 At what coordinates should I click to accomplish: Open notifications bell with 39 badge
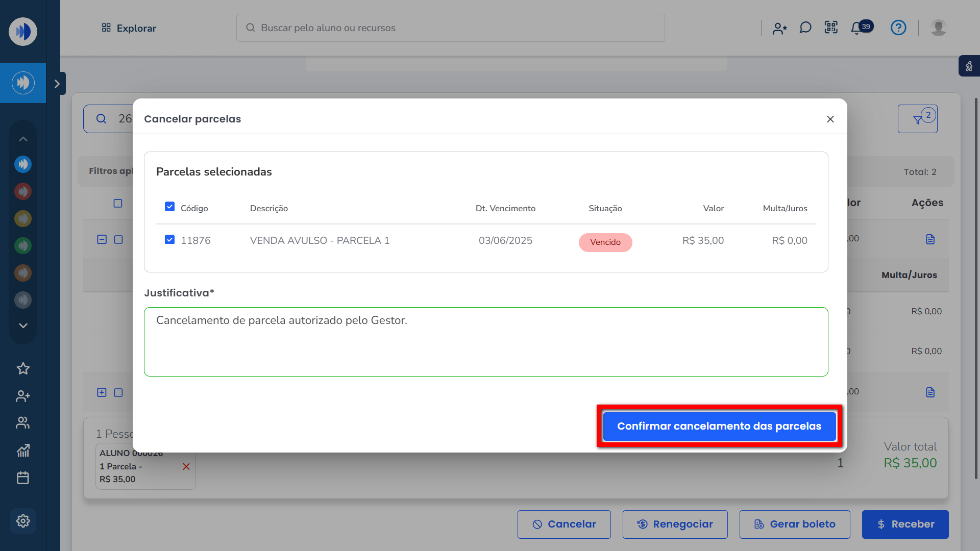point(857,28)
